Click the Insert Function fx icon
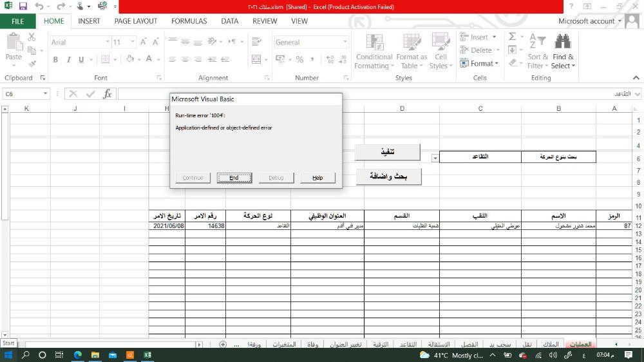This screenshot has width=644, height=362. (x=107, y=93)
